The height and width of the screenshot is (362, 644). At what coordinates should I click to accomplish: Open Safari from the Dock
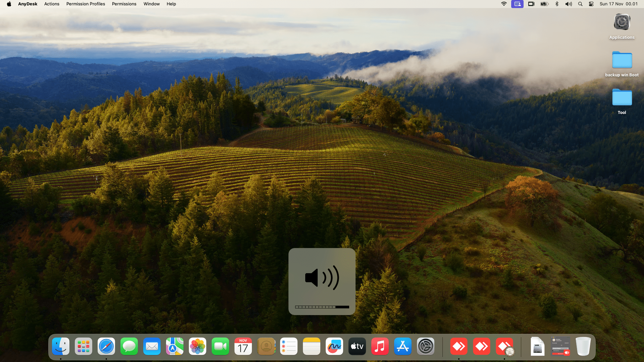(x=106, y=346)
